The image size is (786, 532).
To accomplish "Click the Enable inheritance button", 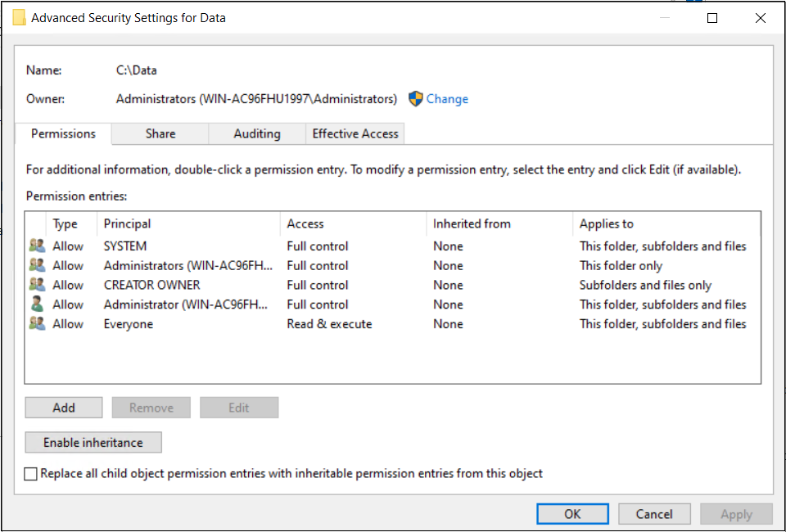I will 93,443.
